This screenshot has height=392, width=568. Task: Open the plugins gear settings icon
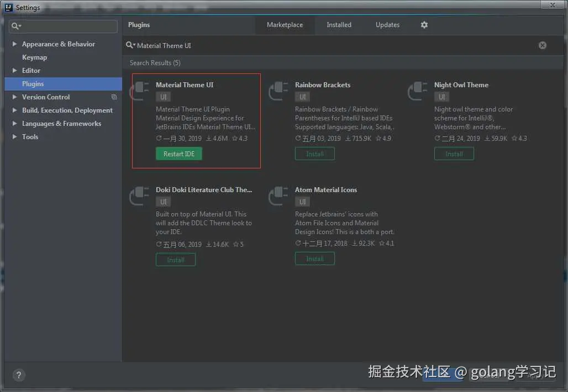tap(424, 25)
